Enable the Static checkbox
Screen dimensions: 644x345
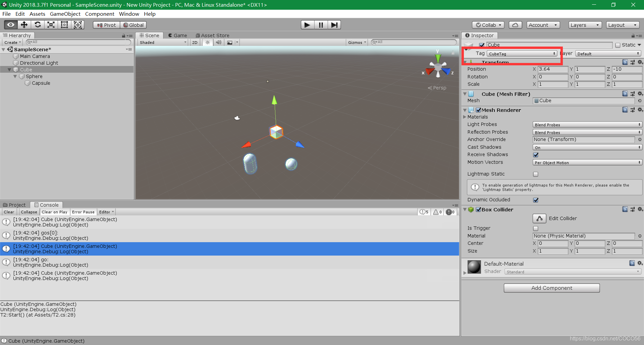tap(618, 45)
